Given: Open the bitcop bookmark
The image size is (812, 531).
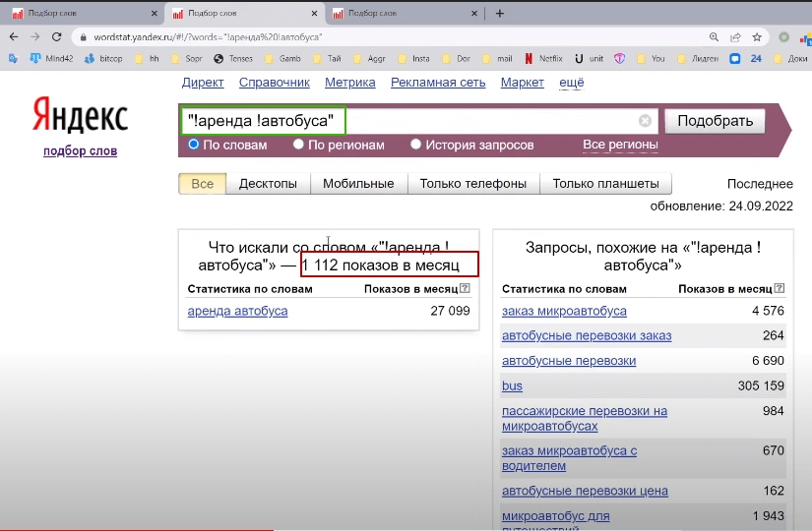Looking at the screenshot, I should pyautogui.click(x=103, y=58).
